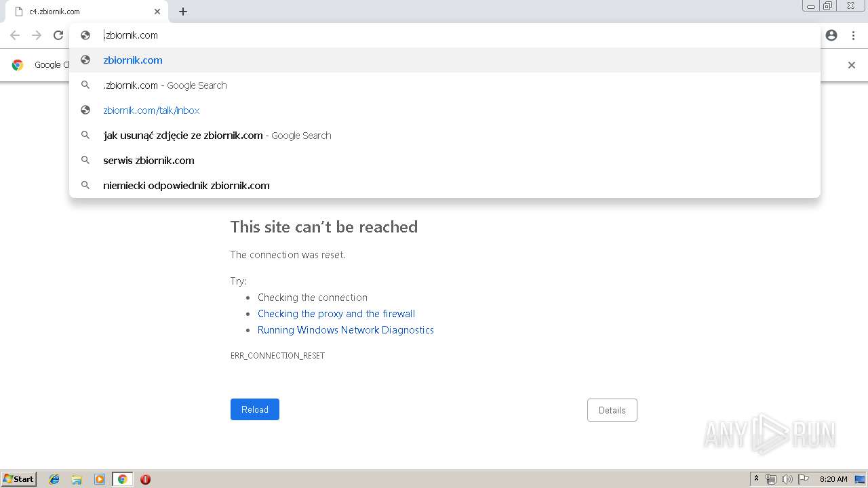Open 'Running Windows Network Diagnostics' link
The image size is (868, 488).
coord(346,330)
